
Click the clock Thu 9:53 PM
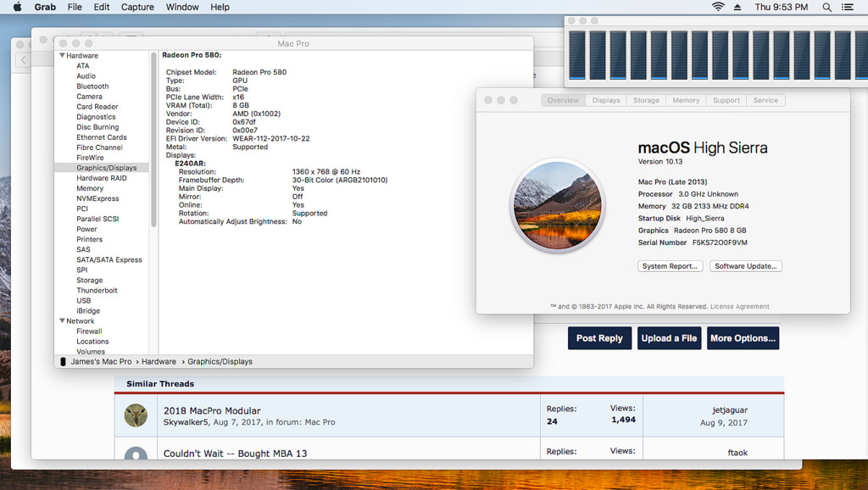(x=781, y=7)
